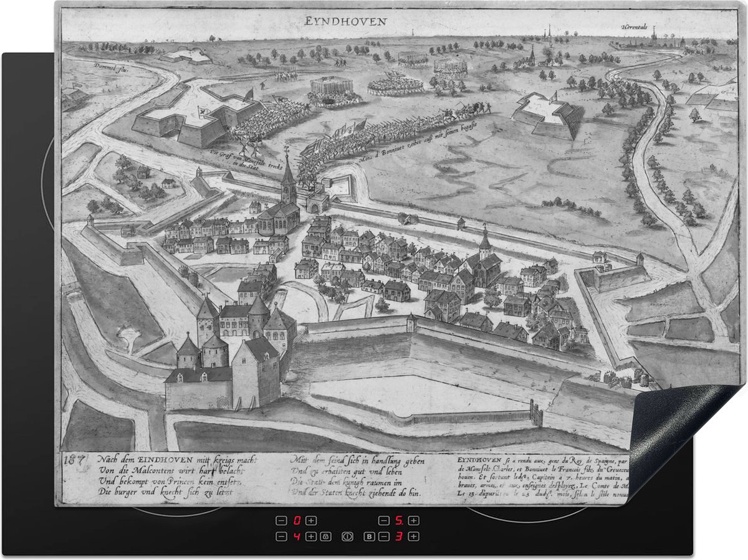
Task: Tap the minus button beside the 0 display
Action: 281,521
